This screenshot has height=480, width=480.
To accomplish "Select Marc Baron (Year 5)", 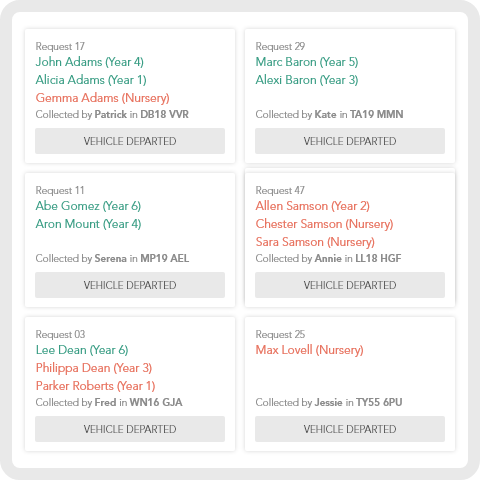I will coord(307,62).
